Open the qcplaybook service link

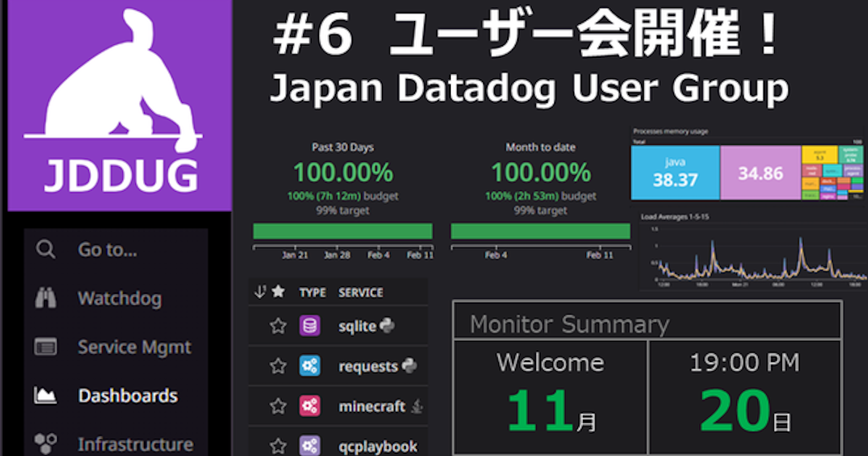coord(378,447)
